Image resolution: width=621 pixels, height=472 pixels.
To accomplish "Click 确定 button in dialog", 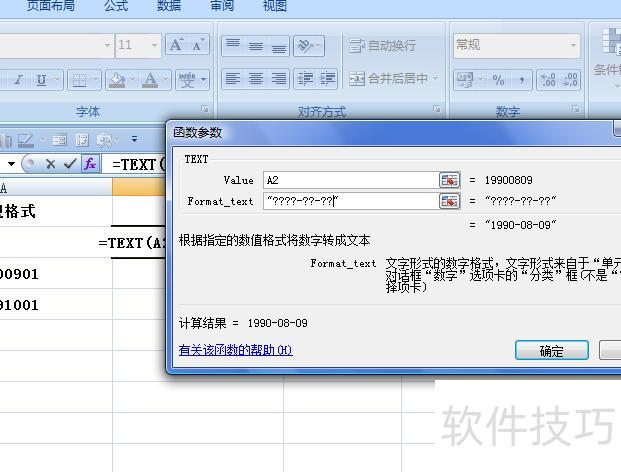I will [552, 351].
